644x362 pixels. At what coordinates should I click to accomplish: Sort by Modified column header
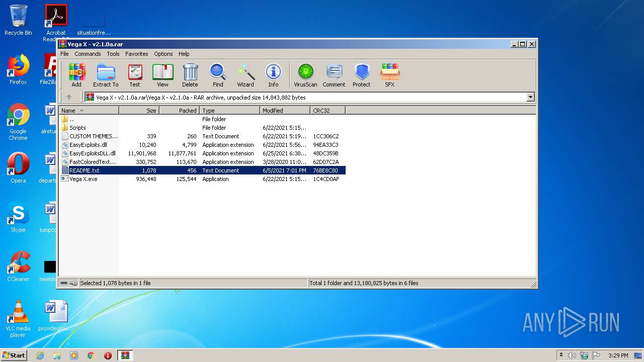point(285,110)
